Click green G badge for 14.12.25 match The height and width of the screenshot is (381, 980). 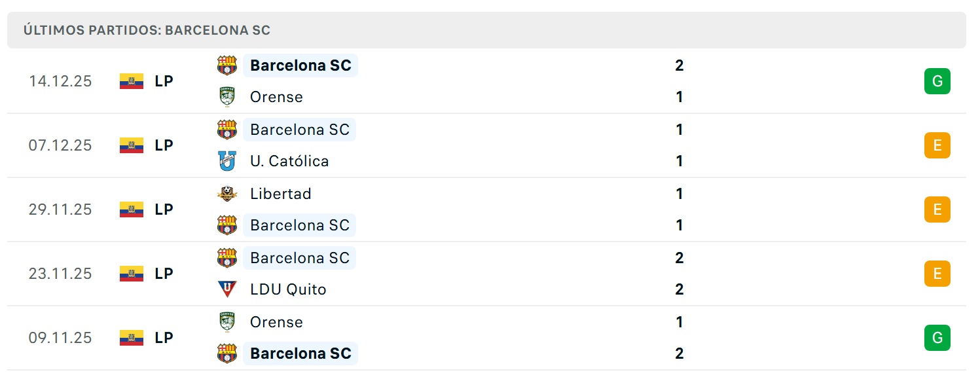937,81
